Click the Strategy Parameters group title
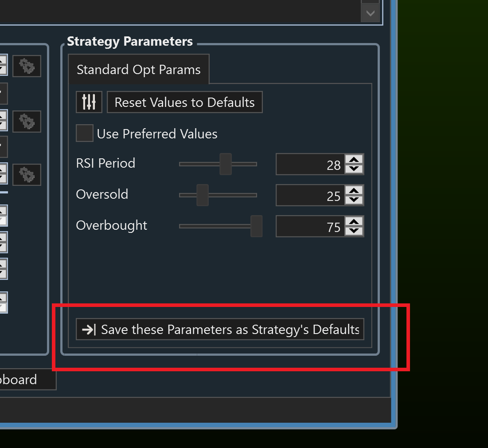Screen dimensions: 488x448 click(130, 41)
